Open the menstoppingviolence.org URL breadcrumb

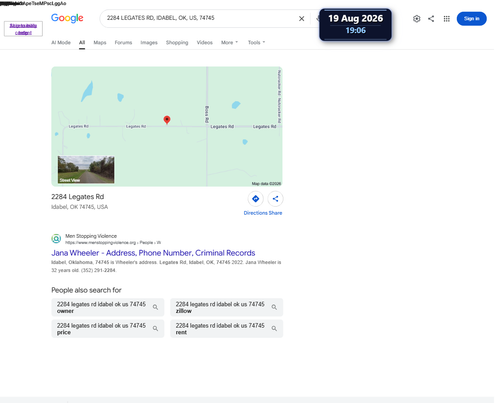click(113, 243)
